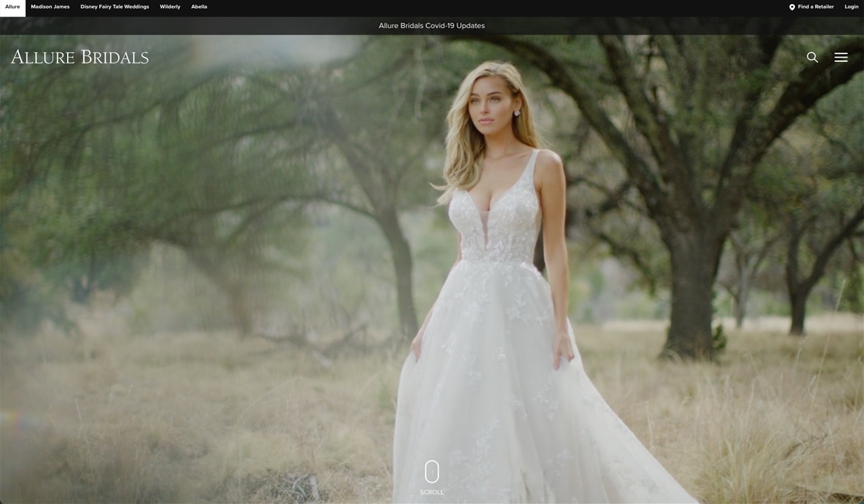
Task: Select the Allure brand tab
Action: click(12, 7)
